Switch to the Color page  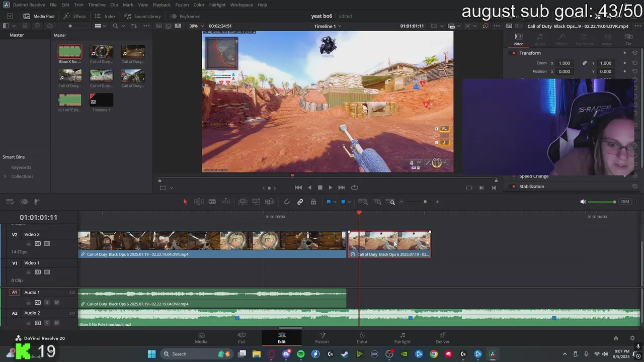tap(362, 338)
